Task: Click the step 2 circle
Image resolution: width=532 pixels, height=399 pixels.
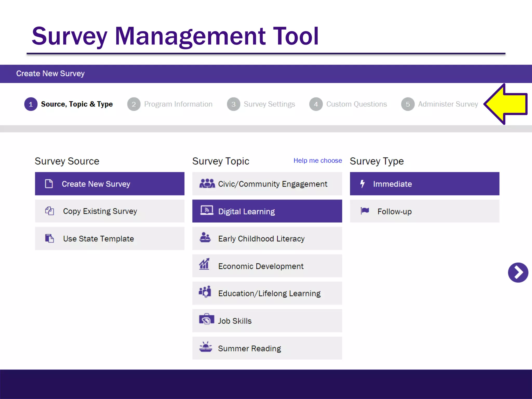Action: pyautogui.click(x=134, y=104)
